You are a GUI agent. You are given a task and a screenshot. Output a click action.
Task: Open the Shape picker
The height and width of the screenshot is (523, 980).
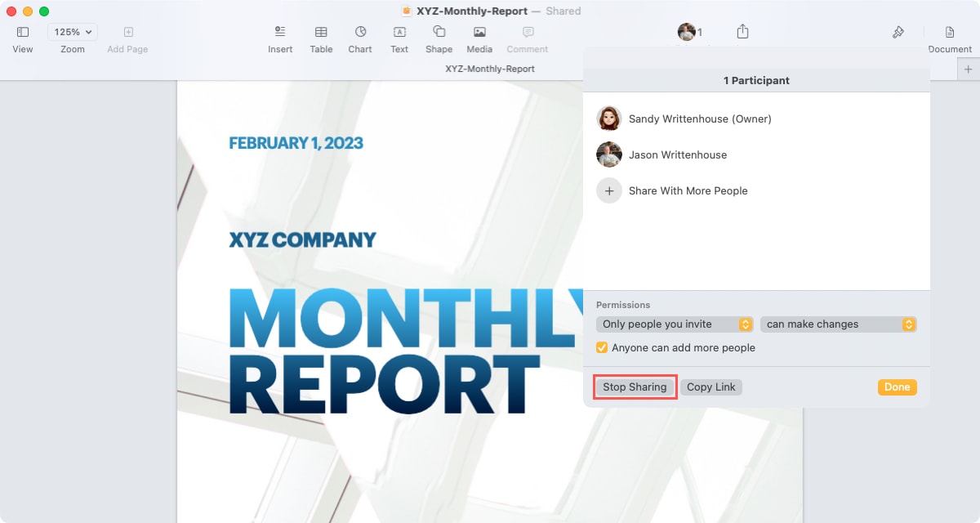point(439,32)
